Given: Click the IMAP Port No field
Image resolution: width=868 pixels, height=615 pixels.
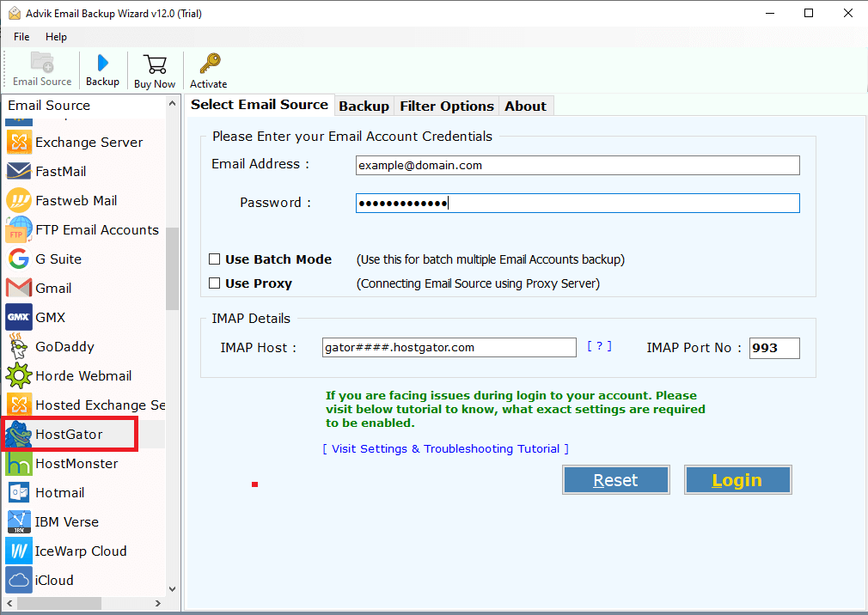Looking at the screenshot, I should pos(774,348).
